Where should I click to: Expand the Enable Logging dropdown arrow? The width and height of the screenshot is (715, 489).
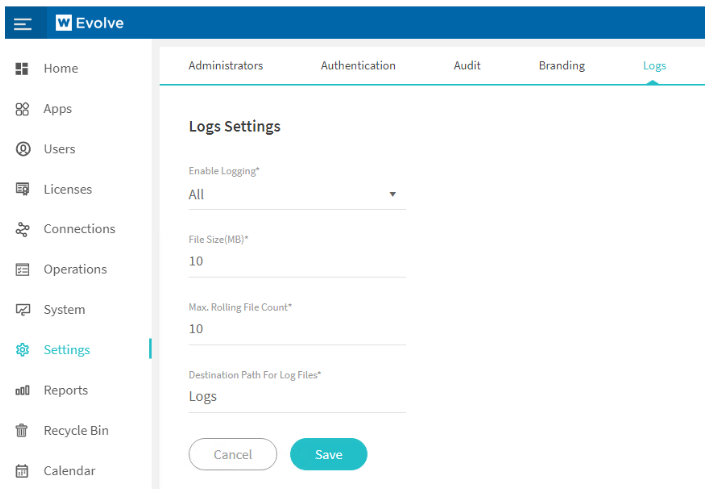[392, 194]
